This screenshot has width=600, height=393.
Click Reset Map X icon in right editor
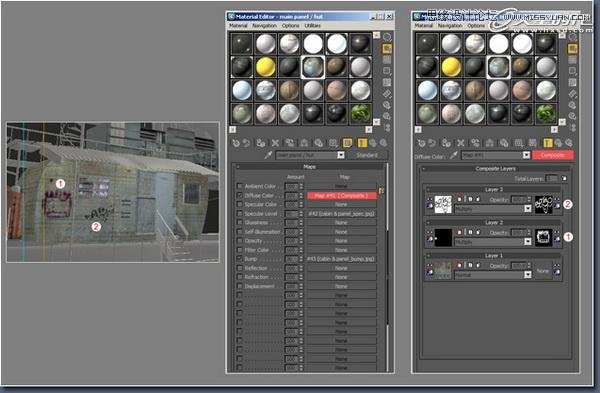click(461, 143)
